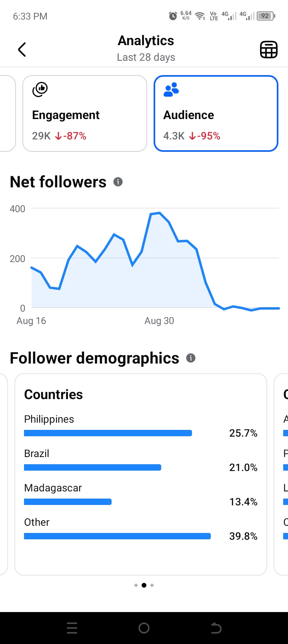This screenshot has height=644, width=288.
Task: Tap the back arrow icon
Action: (22, 50)
